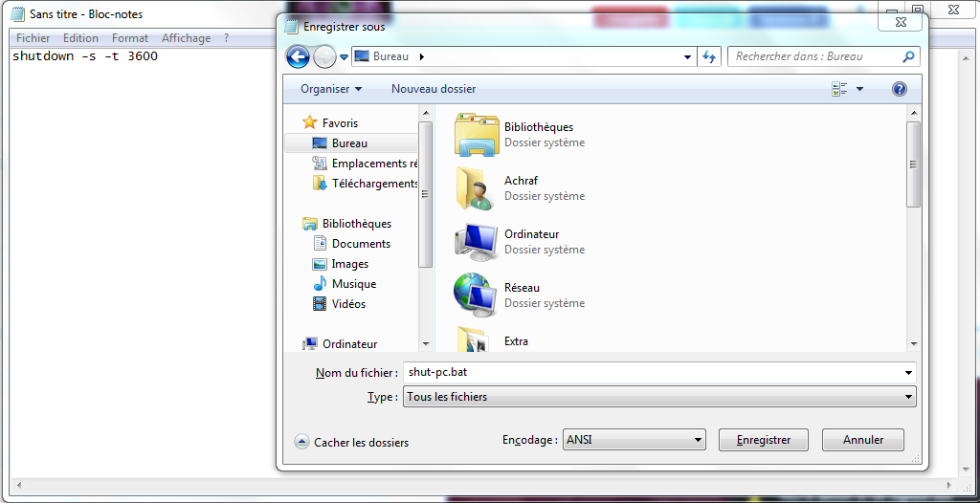Open the Organiser dropdown menu
The width and height of the screenshot is (980, 503).
pos(330,89)
